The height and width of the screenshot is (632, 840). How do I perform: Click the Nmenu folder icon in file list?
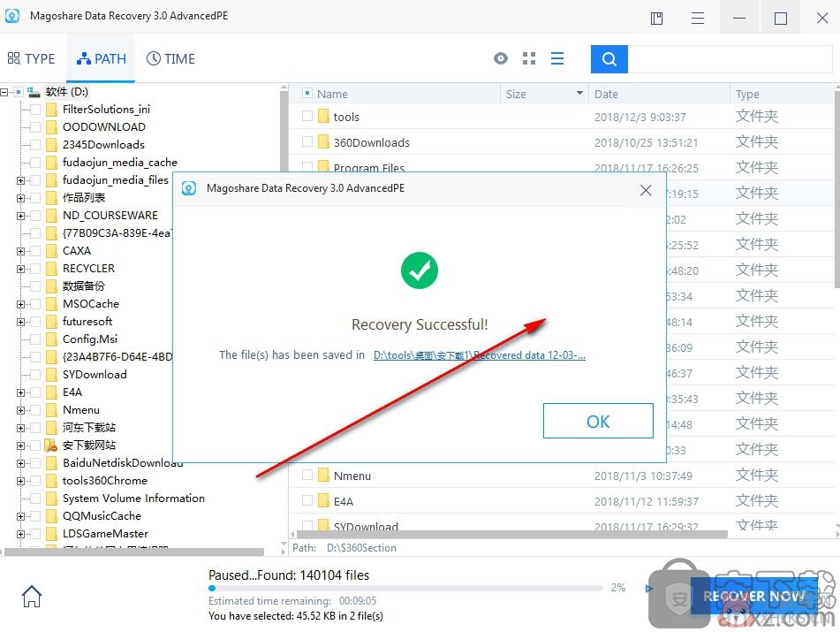(x=323, y=475)
